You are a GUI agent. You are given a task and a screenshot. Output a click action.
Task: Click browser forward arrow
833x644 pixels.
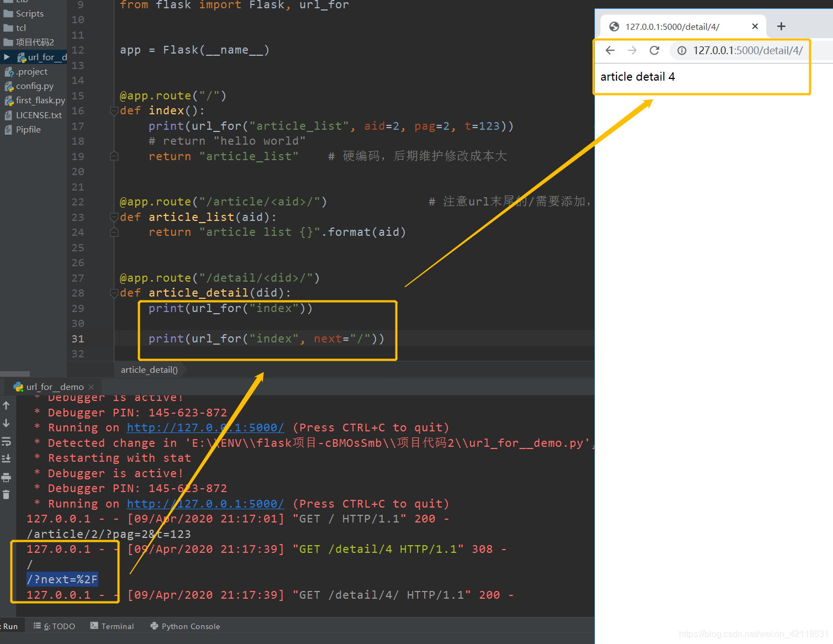632,50
